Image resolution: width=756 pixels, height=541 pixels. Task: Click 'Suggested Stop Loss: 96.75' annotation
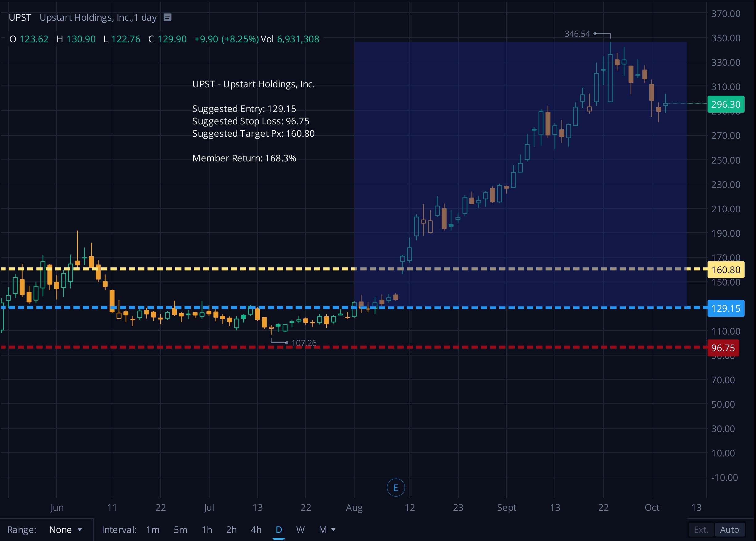pyautogui.click(x=251, y=121)
